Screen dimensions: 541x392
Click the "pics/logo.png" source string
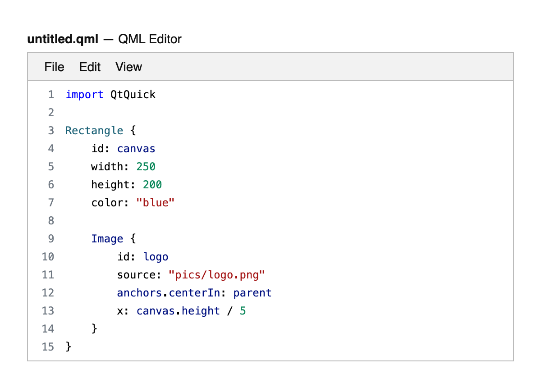(x=217, y=274)
